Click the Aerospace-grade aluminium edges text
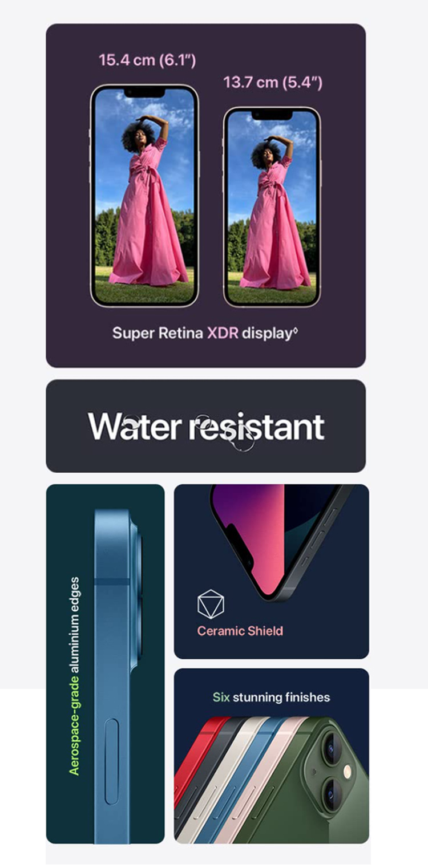The width and height of the screenshot is (428, 868). [74, 676]
